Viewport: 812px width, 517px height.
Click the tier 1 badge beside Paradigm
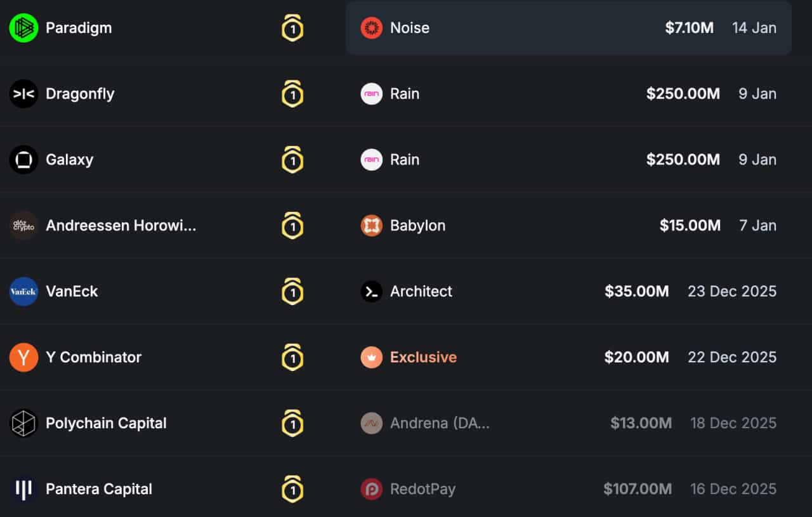coord(292,28)
